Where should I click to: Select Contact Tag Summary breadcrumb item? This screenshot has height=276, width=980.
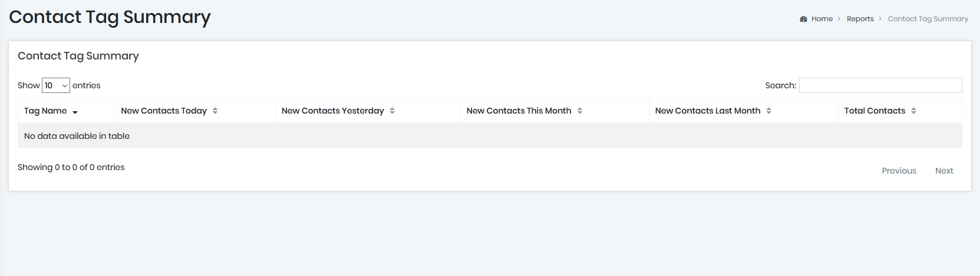928,19
